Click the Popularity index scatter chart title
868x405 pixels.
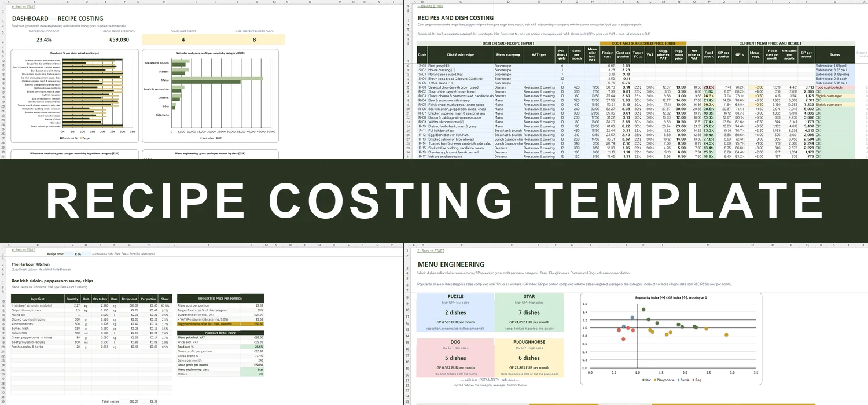point(671,297)
